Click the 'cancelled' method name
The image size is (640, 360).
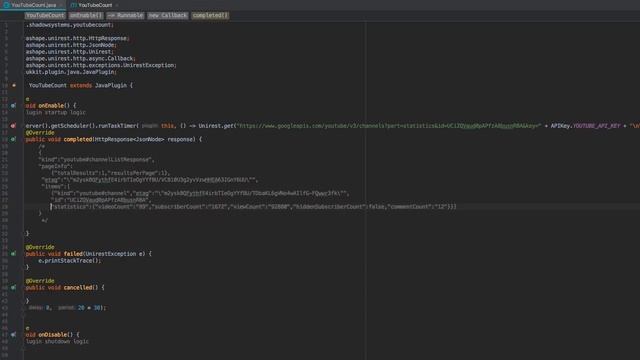[x=78, y=287]
